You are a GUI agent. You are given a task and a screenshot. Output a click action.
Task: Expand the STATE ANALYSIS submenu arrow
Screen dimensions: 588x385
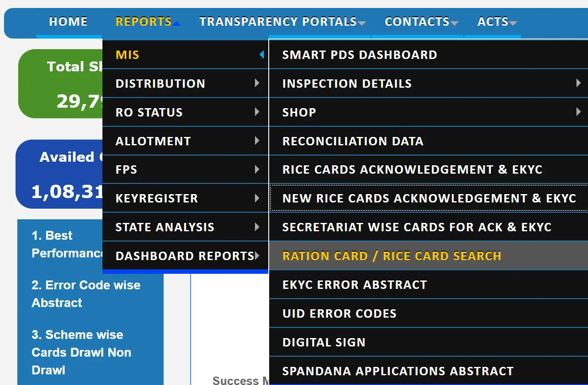click(257, 227)
